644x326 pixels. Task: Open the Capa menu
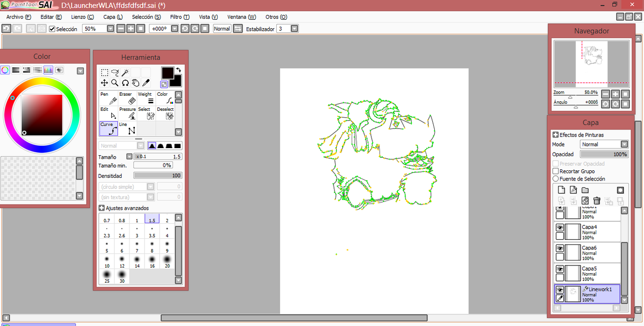tap(113, 17)
